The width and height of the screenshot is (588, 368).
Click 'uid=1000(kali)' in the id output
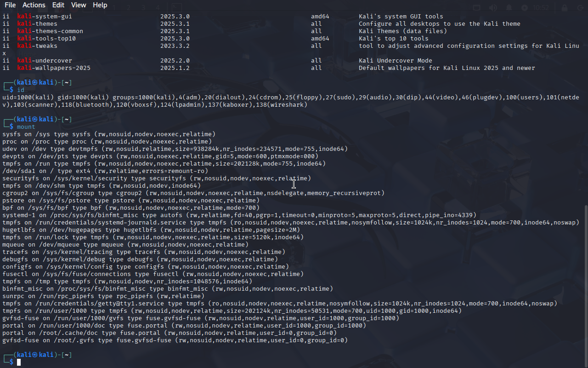28,98
